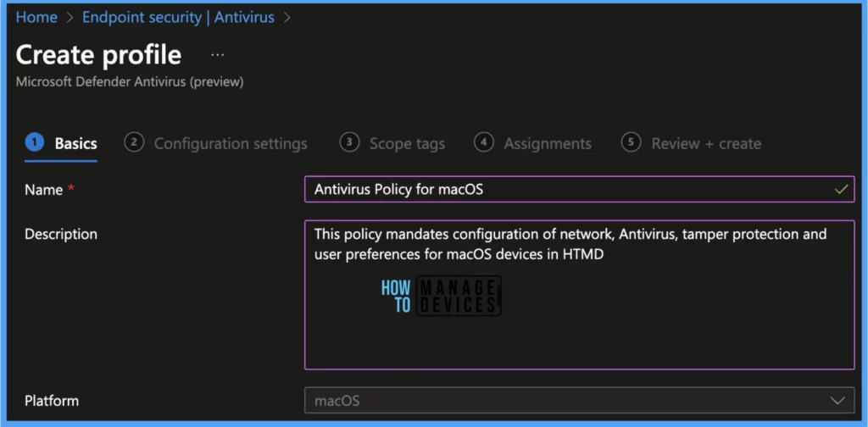Open the Platform macOS dropdown
This screenshot has height=427, width=868.
579,401
